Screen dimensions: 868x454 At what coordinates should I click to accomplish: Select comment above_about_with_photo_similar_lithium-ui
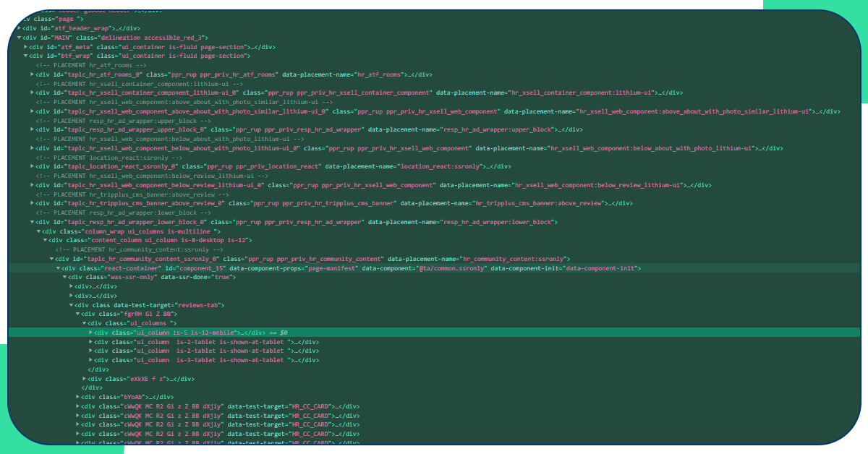(184, 102)
